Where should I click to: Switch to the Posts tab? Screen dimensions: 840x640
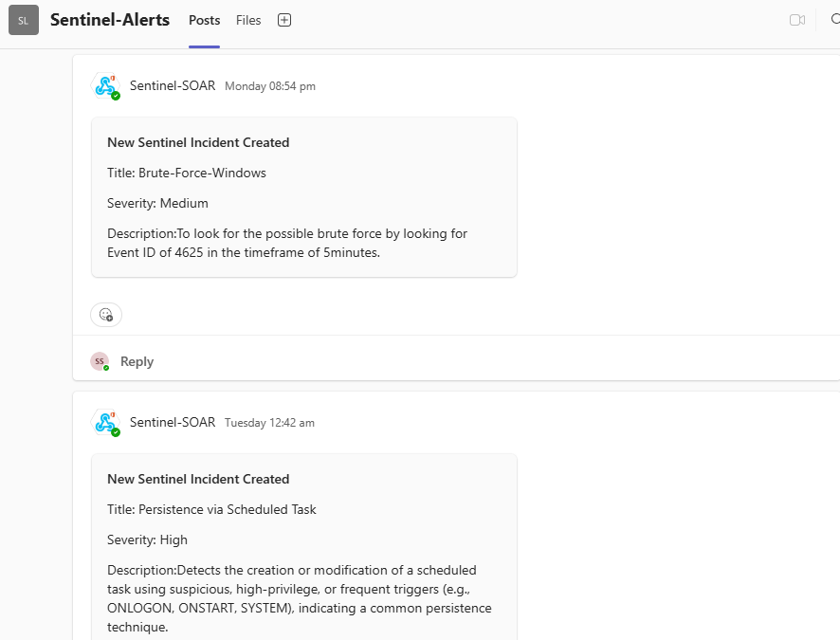[204, 20]
